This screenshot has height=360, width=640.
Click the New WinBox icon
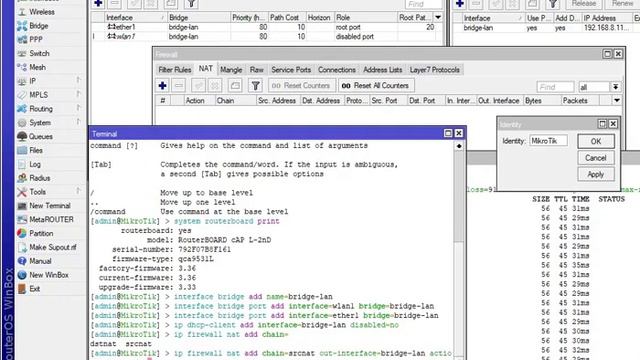[22, 275]
